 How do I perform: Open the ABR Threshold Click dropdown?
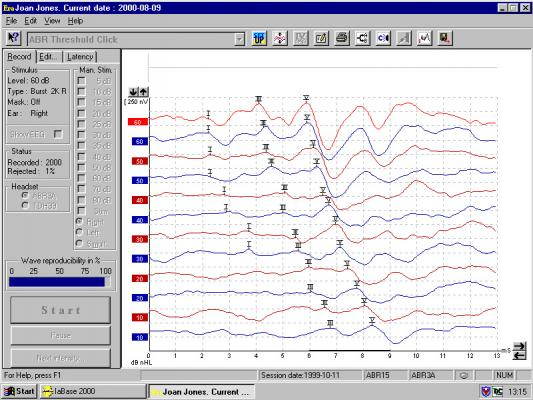coord(240,39)
